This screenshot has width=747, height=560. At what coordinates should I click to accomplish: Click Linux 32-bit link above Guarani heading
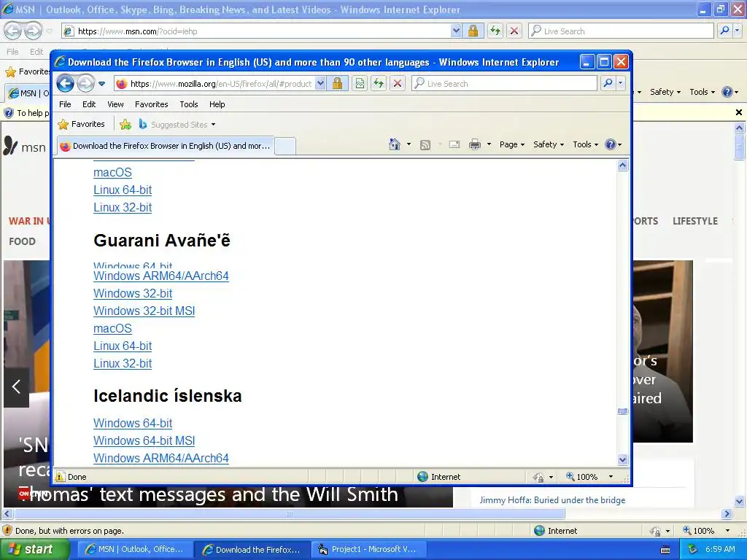(x=123, y=208)
